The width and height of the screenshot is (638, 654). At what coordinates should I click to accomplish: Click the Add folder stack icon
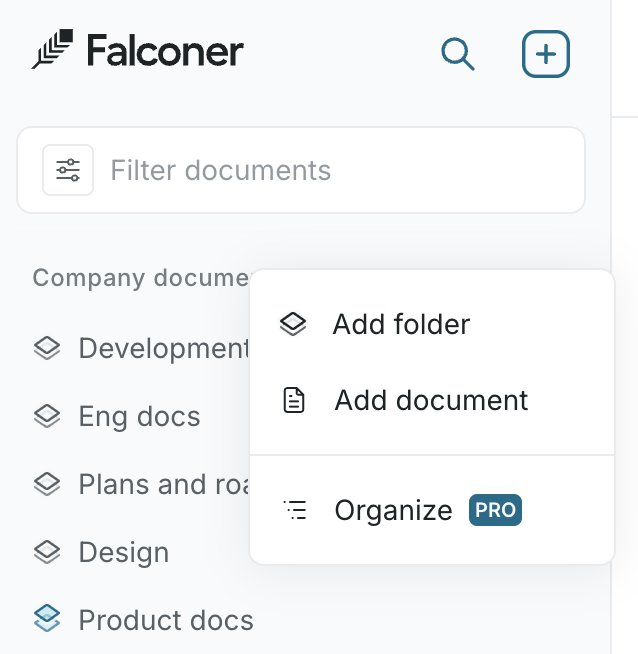[x=293, y=324]
